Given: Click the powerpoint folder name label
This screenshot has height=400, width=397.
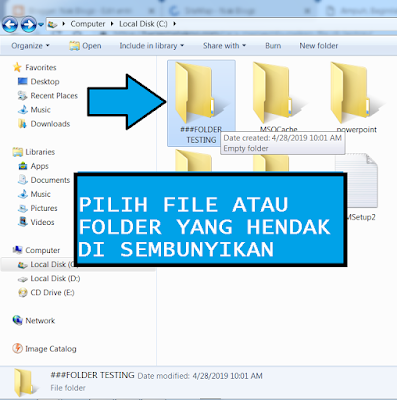Looking at the screenshot, I should click(x=357, y=129).
